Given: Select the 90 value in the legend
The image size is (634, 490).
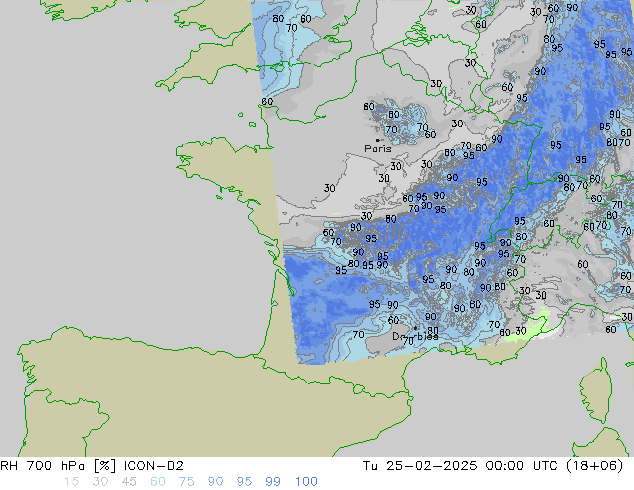Looking at the screenshot, I should [x=216, y=481].
